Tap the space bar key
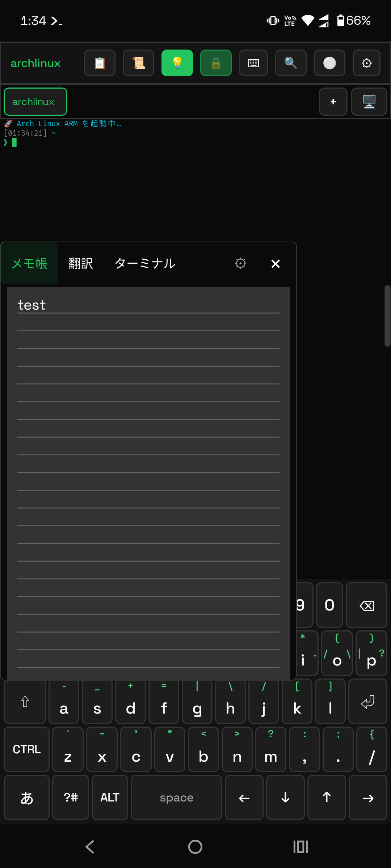The width and height of the screenshot is (391, 868). tap(176, 797)
